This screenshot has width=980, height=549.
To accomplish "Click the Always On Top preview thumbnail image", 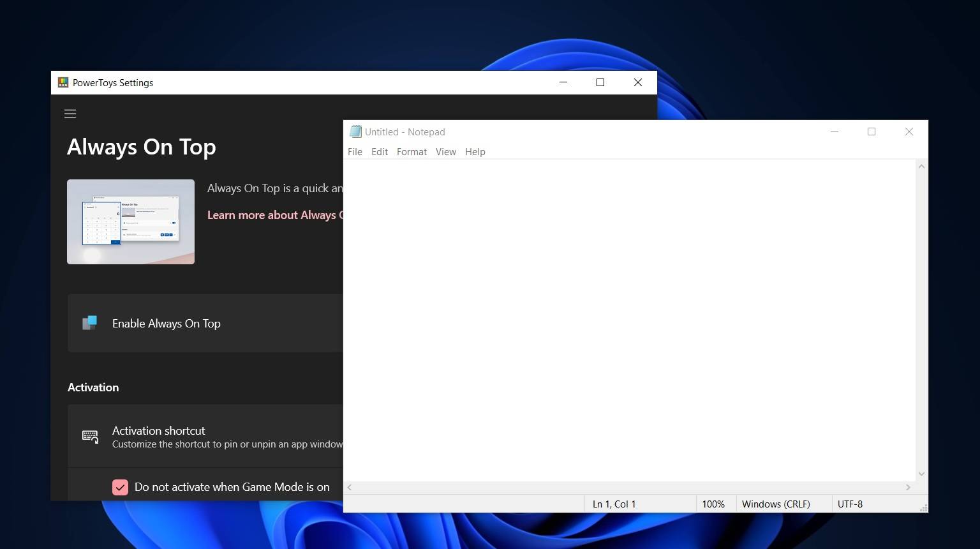I will (130, 222).
